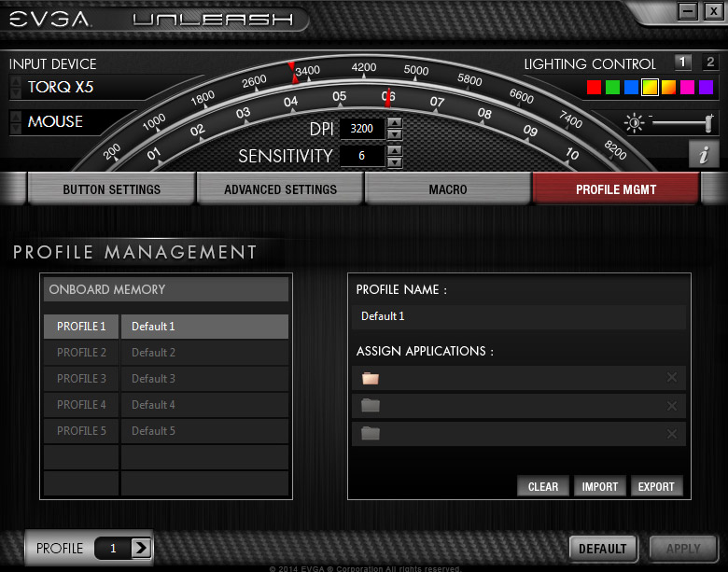
Task: Click the DEFAULT button to reset settings
Action: click(602, 549)
